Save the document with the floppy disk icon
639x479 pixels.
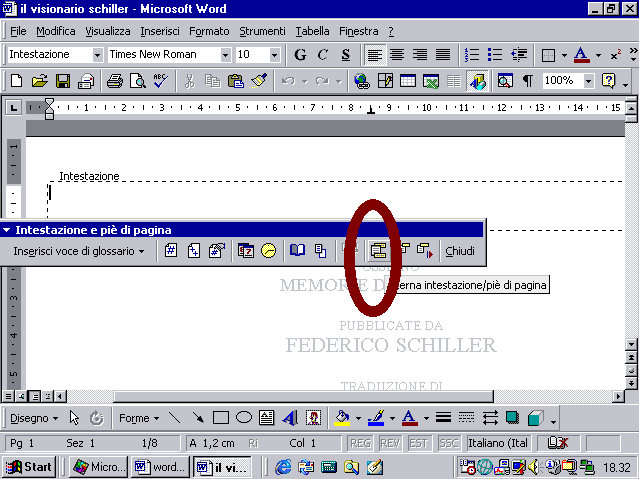[x=63, y=81]
